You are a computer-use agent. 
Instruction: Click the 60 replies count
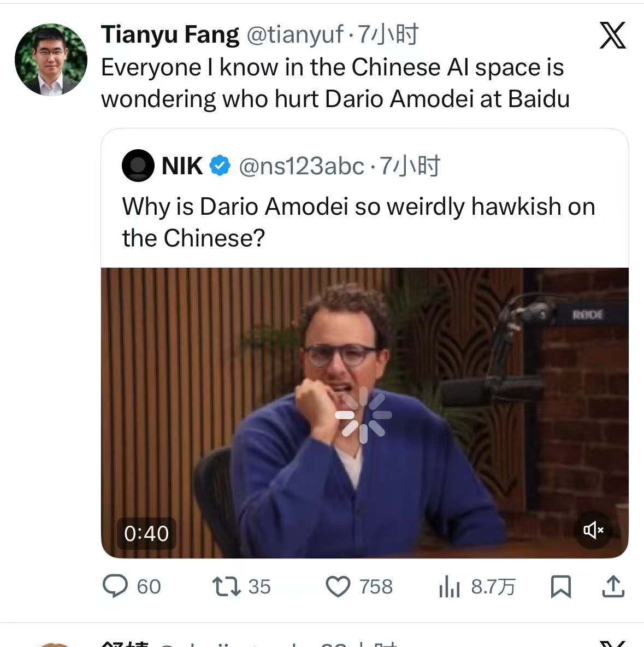point(149,587)
